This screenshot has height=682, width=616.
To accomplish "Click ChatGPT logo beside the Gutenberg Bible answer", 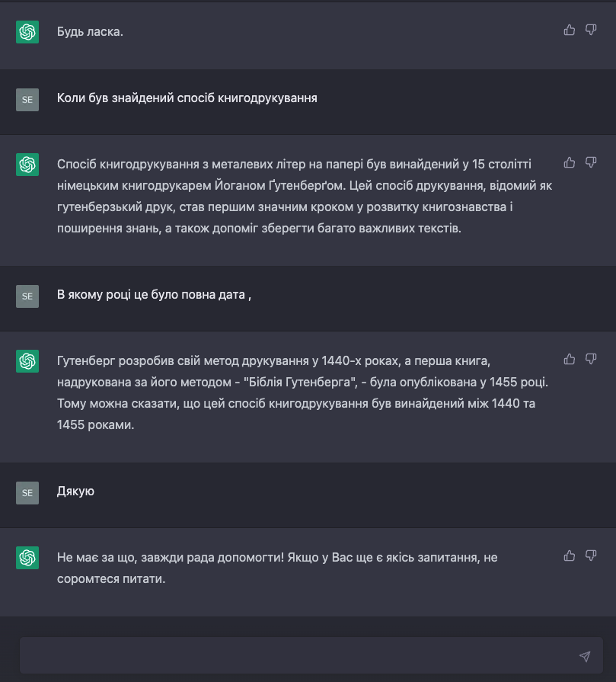I will pos(27,361).
